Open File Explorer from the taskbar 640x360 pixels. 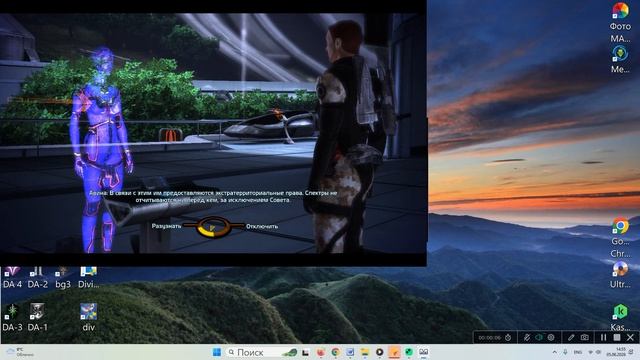[364, 352]
